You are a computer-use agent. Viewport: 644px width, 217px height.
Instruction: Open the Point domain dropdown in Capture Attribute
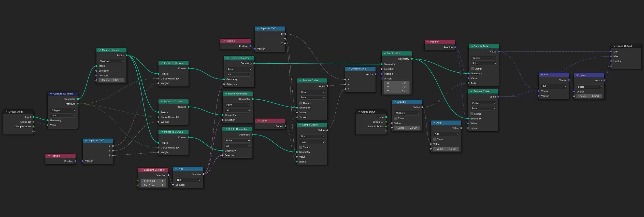pos(63,116)
